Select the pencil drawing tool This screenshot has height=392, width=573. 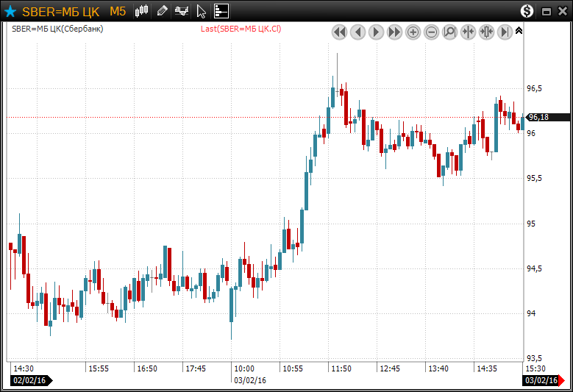163,11
